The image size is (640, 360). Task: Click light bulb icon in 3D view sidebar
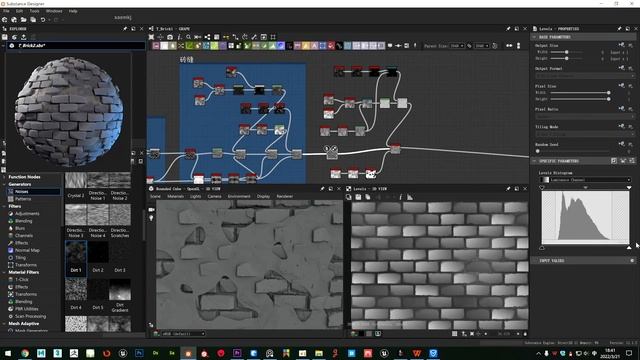[151, 218]
